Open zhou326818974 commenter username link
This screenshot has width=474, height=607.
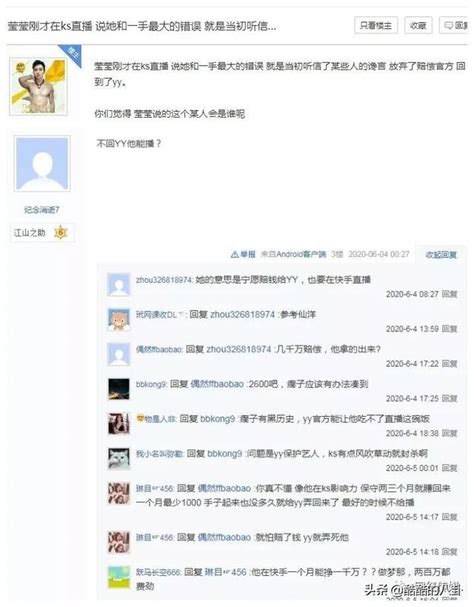164,279
